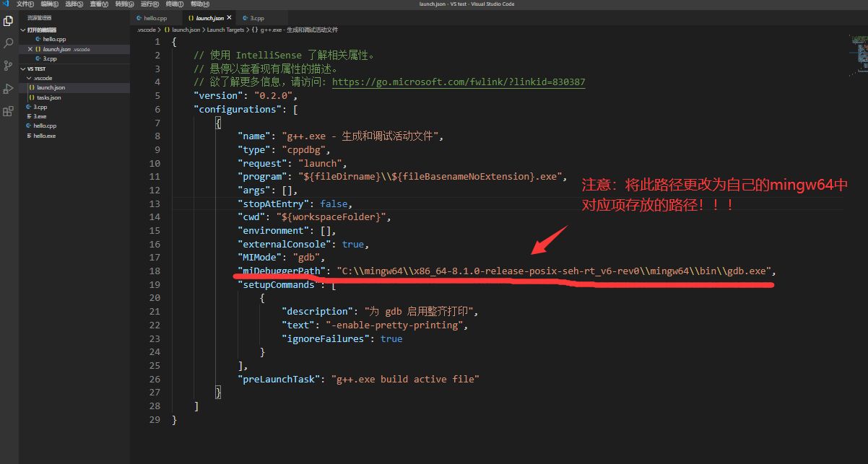Click the minimap code overview

pyautogui.click(x=859, y=54)
